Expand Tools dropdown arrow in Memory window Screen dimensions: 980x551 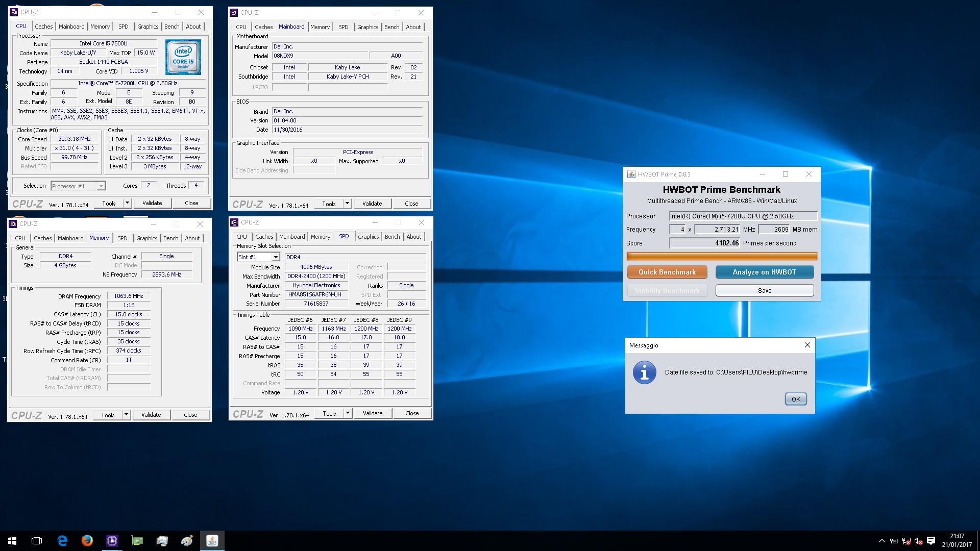coord(127,415)
